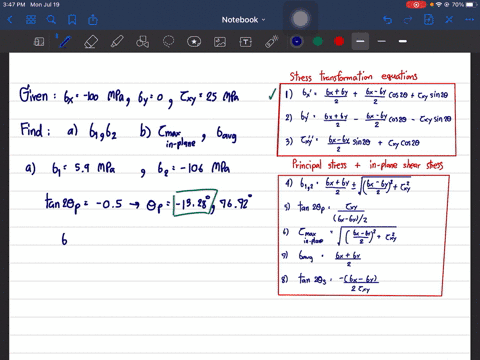Tap the green boxed -13.28° answer
Image resolution: width=480 pixels, height=360 pixels.
click(195, 203)
